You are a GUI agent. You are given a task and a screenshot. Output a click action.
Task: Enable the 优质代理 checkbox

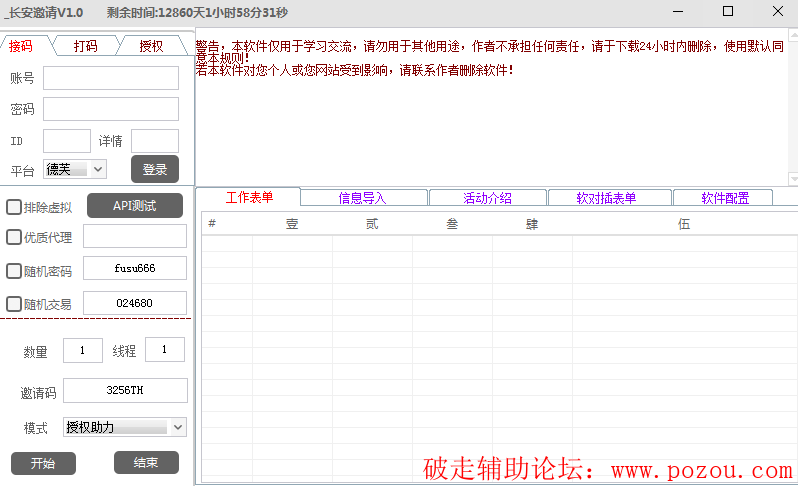(14, 237)
